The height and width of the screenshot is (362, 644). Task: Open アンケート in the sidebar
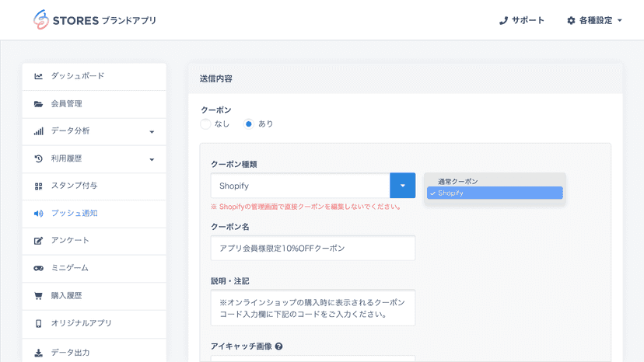94,241
